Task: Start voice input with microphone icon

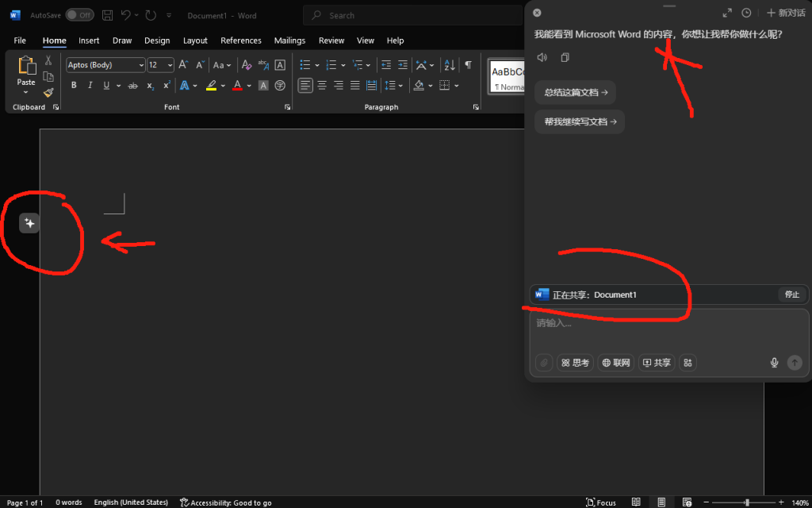Action: (x=774, y=363)
